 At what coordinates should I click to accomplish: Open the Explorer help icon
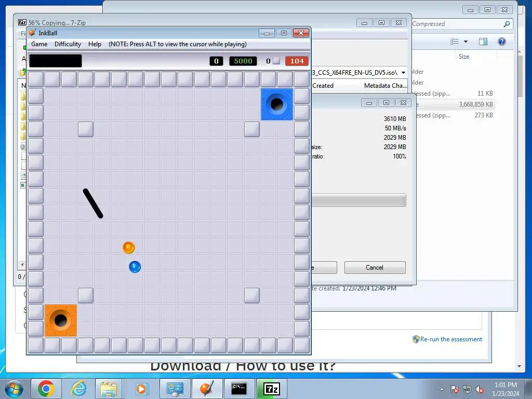click(501, 42)
